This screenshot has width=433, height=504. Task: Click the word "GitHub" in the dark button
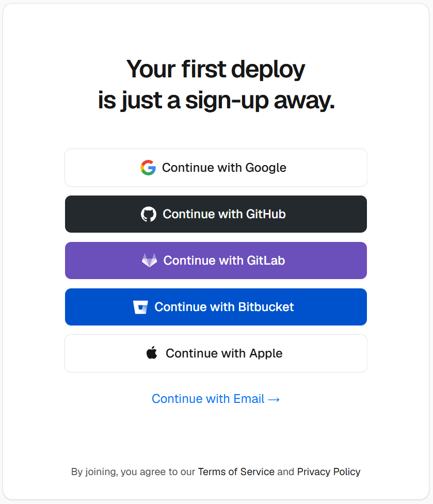coord(266,214)
